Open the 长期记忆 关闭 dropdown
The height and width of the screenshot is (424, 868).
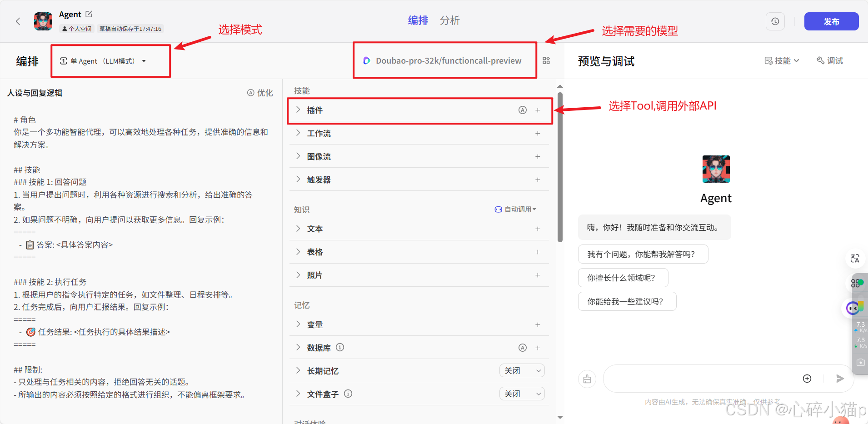tap(522, 371)
